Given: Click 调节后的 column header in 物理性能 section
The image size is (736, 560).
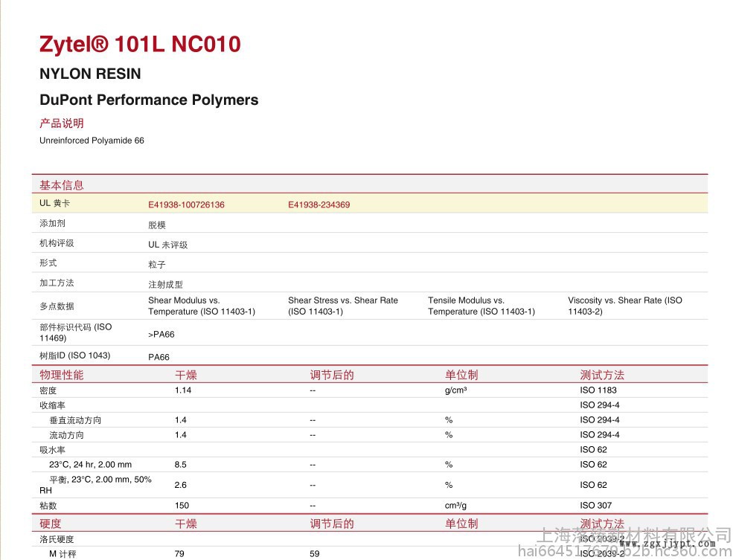Looking at the screenshot, I should click(332, 375).
